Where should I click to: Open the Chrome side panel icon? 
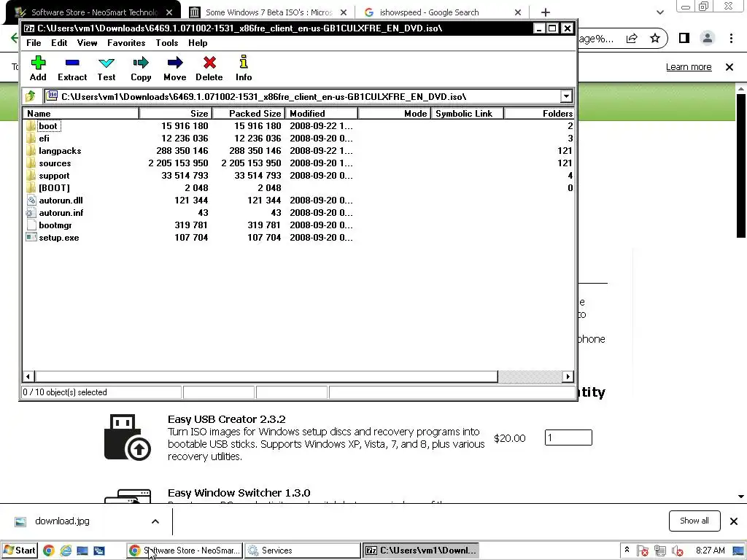pos(684,38)
